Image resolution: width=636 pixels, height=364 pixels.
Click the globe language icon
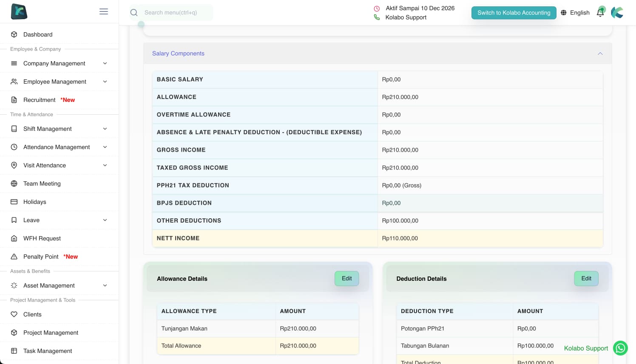pyautogui.click(x=564, y=13)
